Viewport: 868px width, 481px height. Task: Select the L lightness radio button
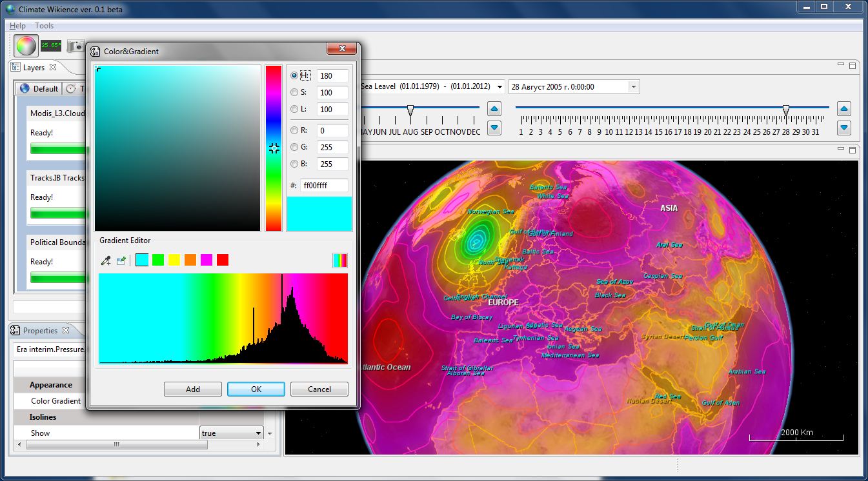click(294, 109)
